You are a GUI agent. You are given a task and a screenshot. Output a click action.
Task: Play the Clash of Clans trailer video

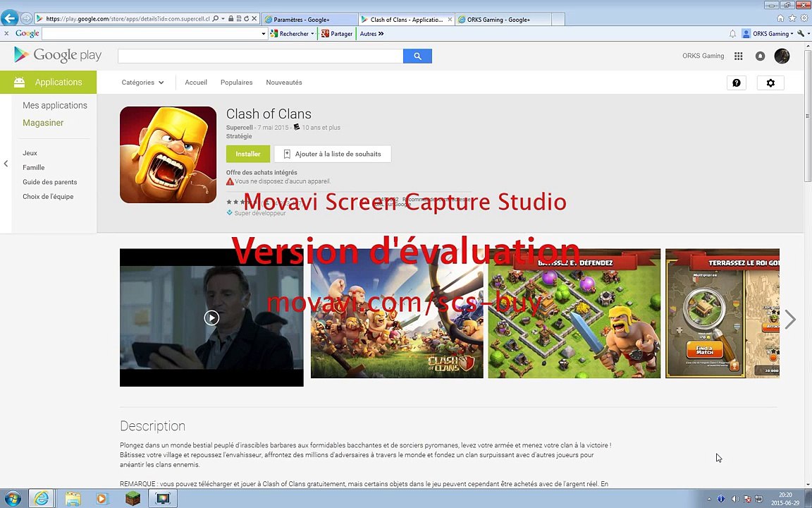pyautogui.click(x=211, y=317)
